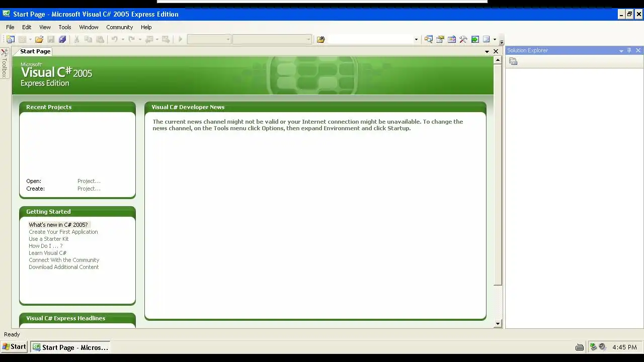Click the Save toolbar icon

[51, 39]
